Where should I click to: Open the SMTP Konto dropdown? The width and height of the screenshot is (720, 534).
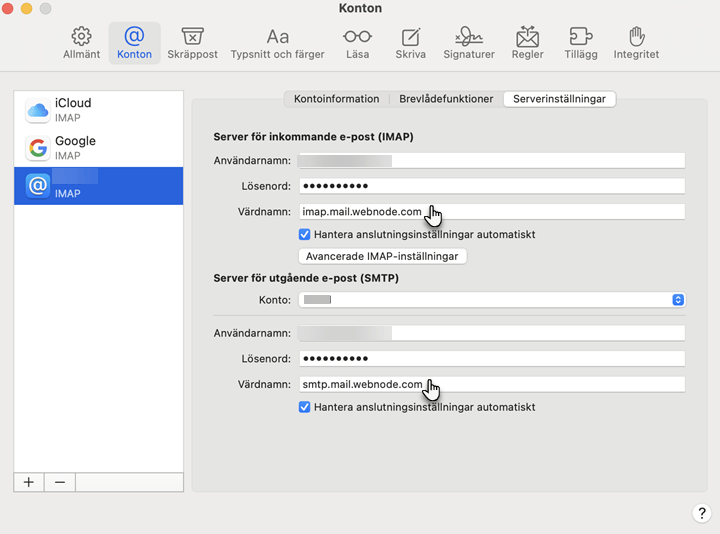(492, 300)
